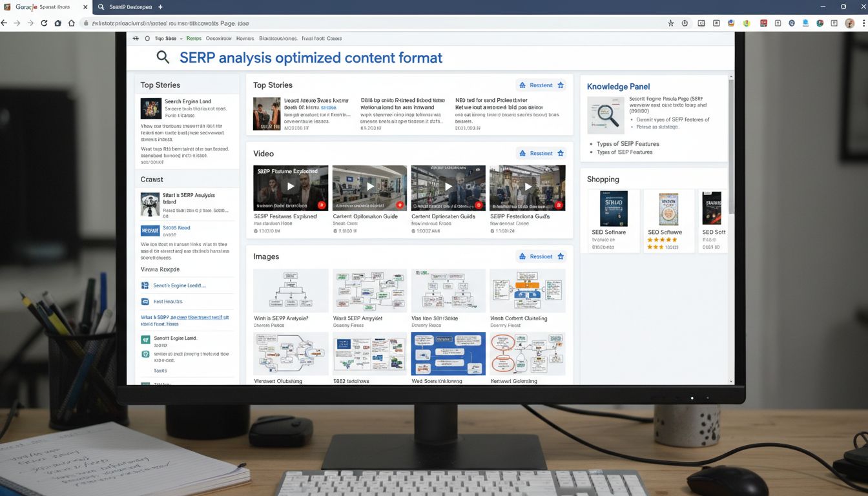Screen dimensions: 868x496
Task: Click the magnifying glass search icon beside the query
Action: [x=163, y=57]
